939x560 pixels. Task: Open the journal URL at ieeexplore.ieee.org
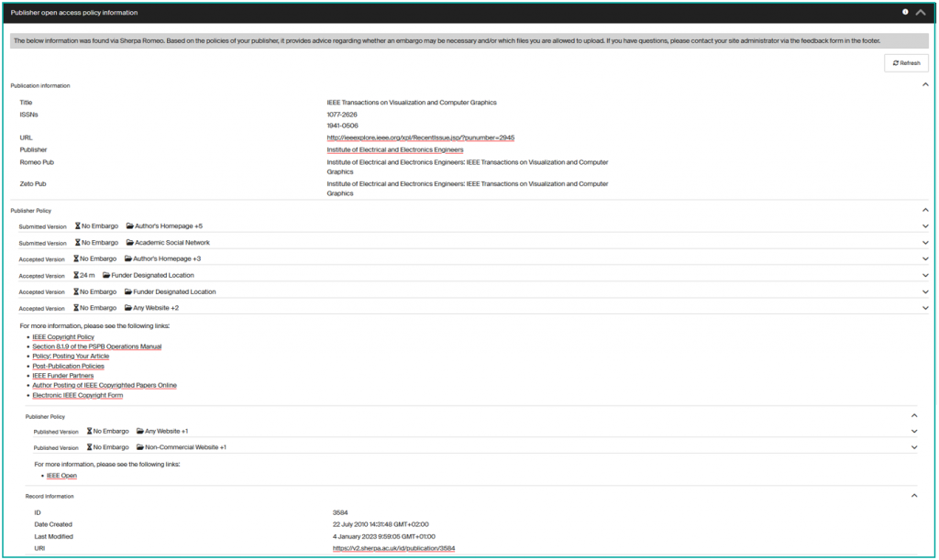tap(421, 137)
